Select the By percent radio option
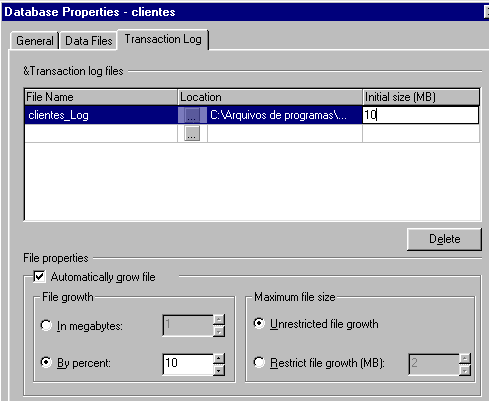The width and height of the screenshot is (489, 401). pyautogui.click(x=46, y=362)
